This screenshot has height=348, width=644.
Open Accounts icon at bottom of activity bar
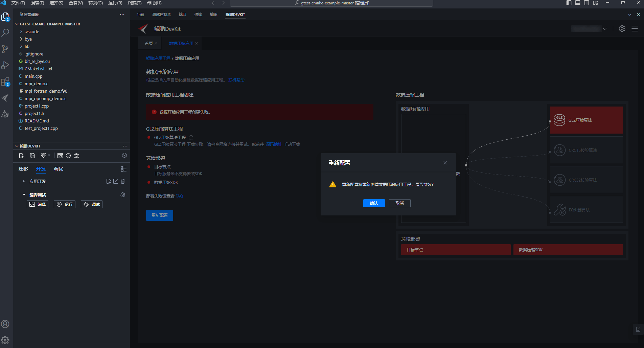point(5,324)
